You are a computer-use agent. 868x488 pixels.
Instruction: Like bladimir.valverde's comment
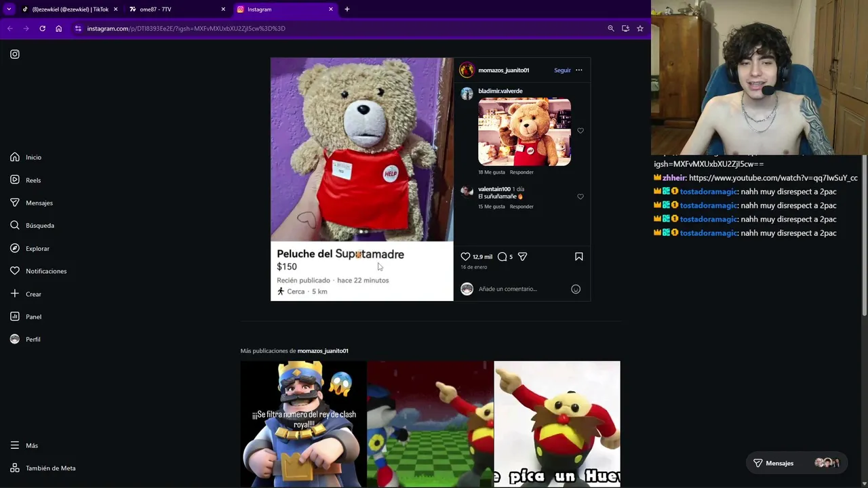pos(580,131)
